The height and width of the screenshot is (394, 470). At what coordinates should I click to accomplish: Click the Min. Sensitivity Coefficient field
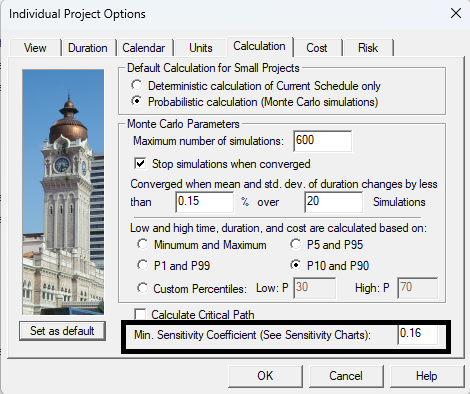418,334
